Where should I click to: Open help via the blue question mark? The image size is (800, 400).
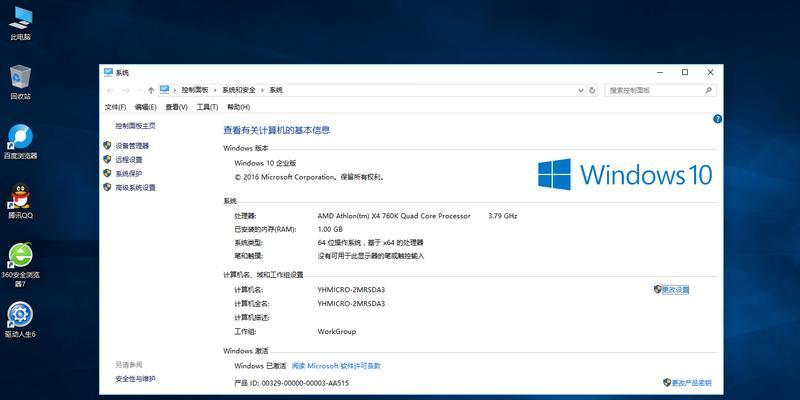(717, 119)
